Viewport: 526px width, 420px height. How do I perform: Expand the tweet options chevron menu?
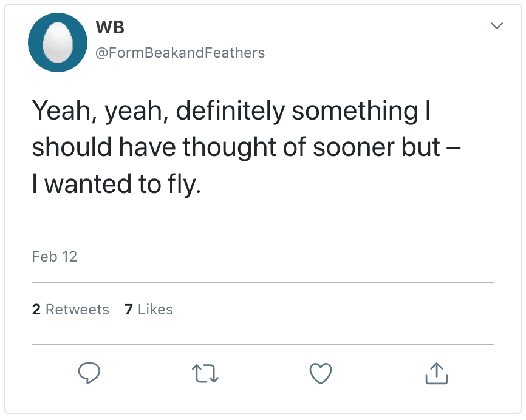point(496,26)
